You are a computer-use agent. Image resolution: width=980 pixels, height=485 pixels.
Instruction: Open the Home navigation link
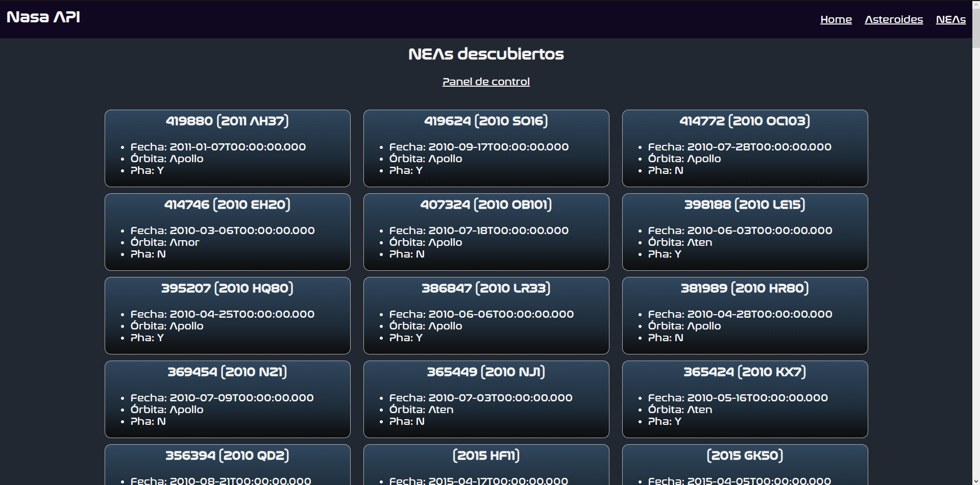pyautogui.click(x=836, y=19)
